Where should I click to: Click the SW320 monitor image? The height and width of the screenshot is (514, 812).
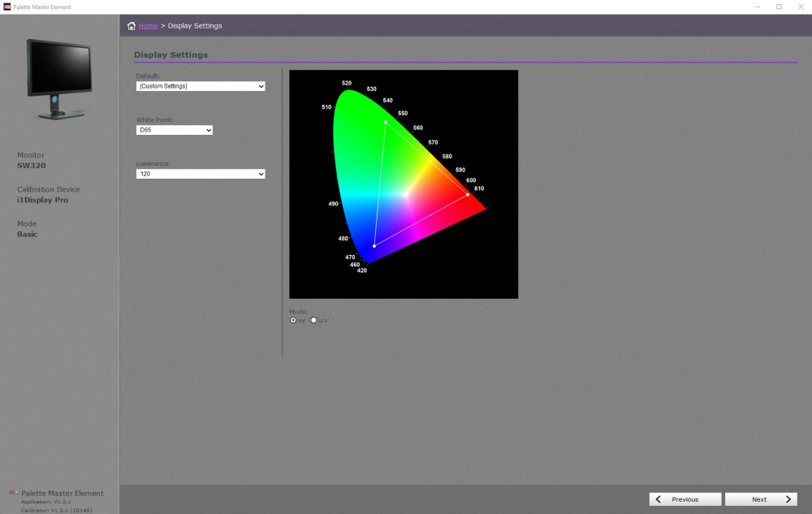59,79
